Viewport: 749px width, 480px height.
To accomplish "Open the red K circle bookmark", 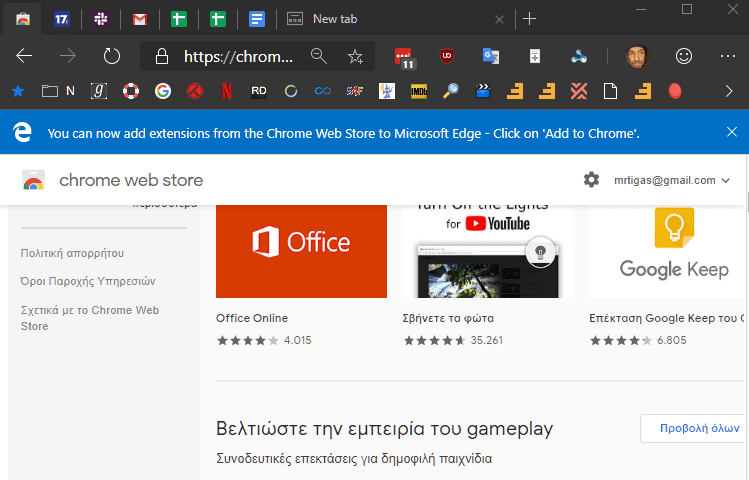I will [195, 91].
